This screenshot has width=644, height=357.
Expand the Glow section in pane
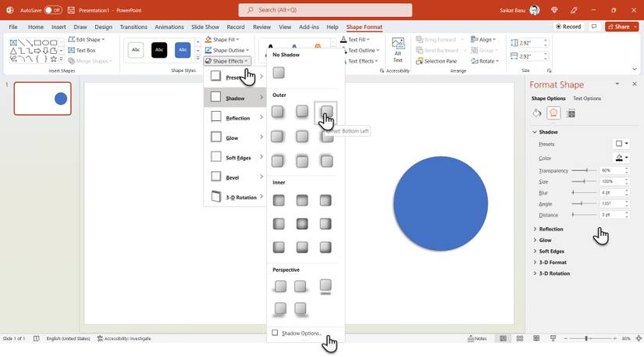(543, 240)
